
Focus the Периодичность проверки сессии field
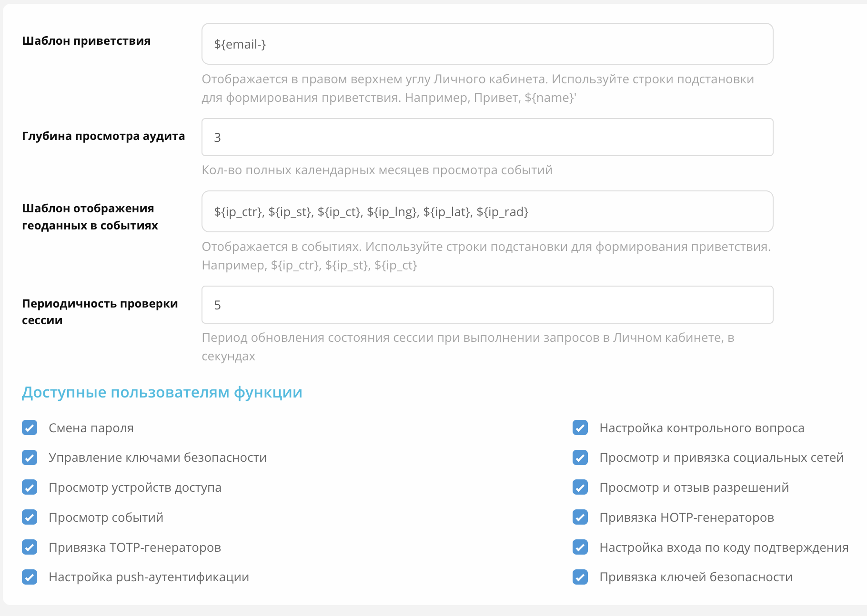point(487,305)
